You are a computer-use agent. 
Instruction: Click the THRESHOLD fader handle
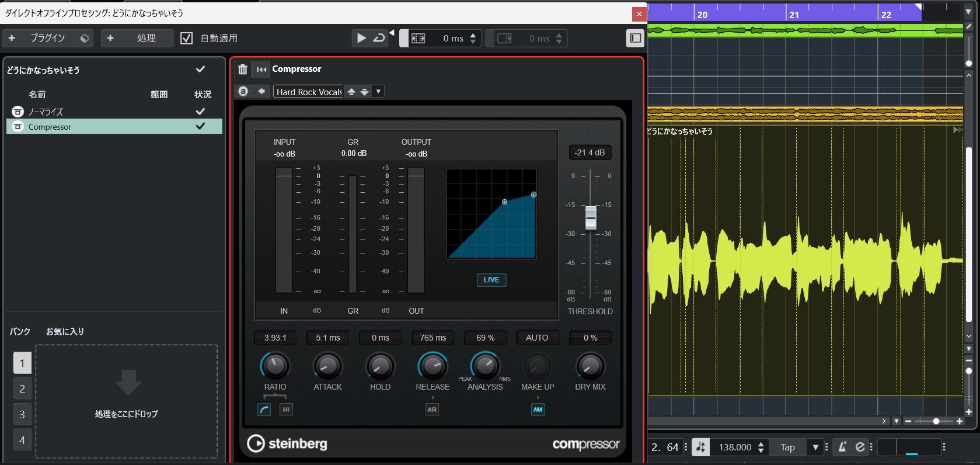point(591,217)
